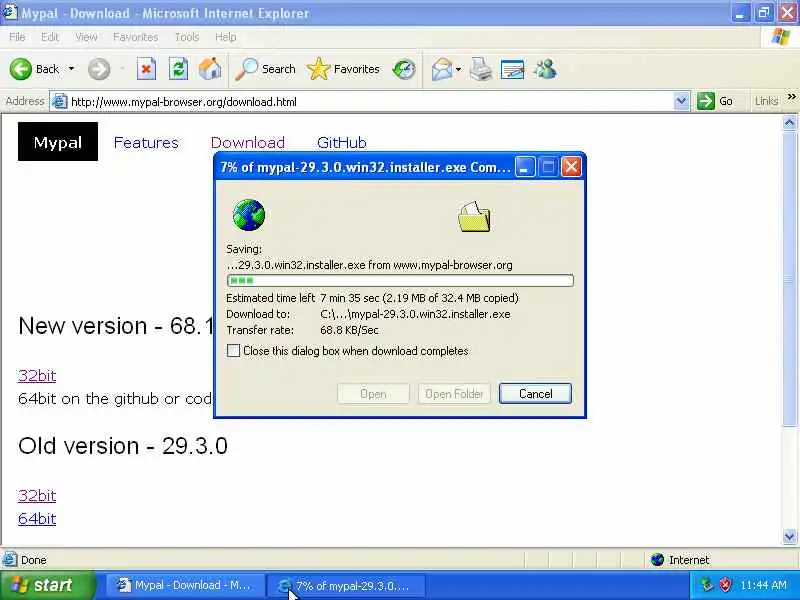
Task: Click the Transfer rate 68.8 KB/Sec text
Action: (349, 330)
